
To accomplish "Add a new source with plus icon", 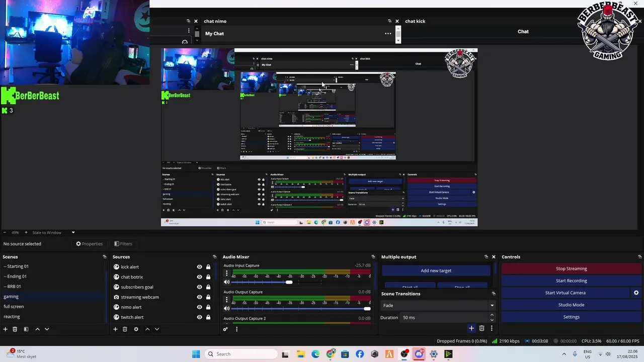I will pyautogui.click(x=115, y=329).
